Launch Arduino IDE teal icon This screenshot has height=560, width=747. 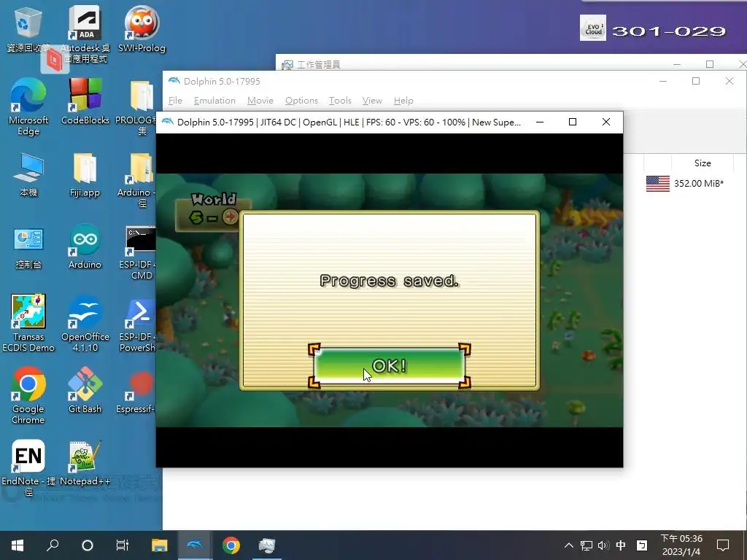[85, 246]
